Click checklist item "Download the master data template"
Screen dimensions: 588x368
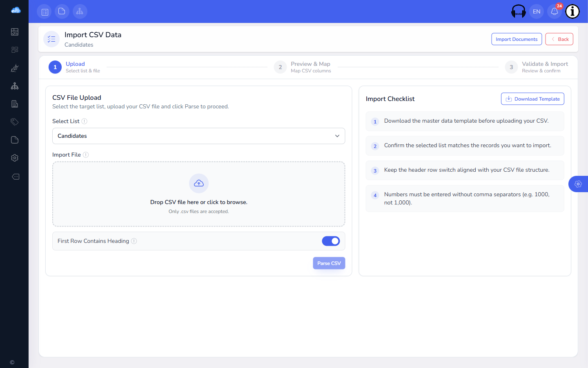click(x=465, y=121)
